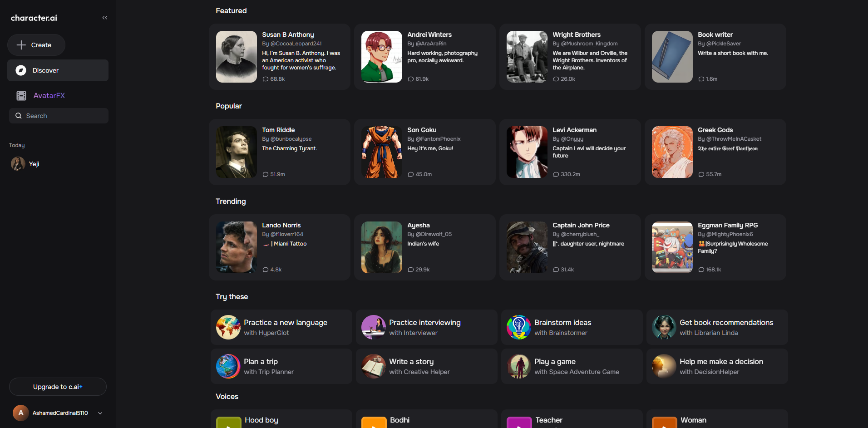Select Practice a new language title
Viewport: 868px width, 428px height.
tap(286, 322)
